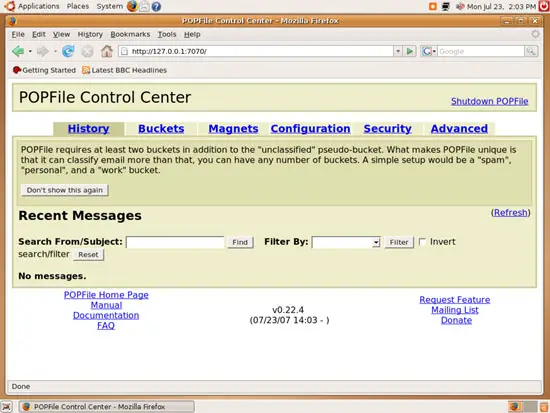Switch to the Security tab
The image size is (550, 413).
point(387,129)
